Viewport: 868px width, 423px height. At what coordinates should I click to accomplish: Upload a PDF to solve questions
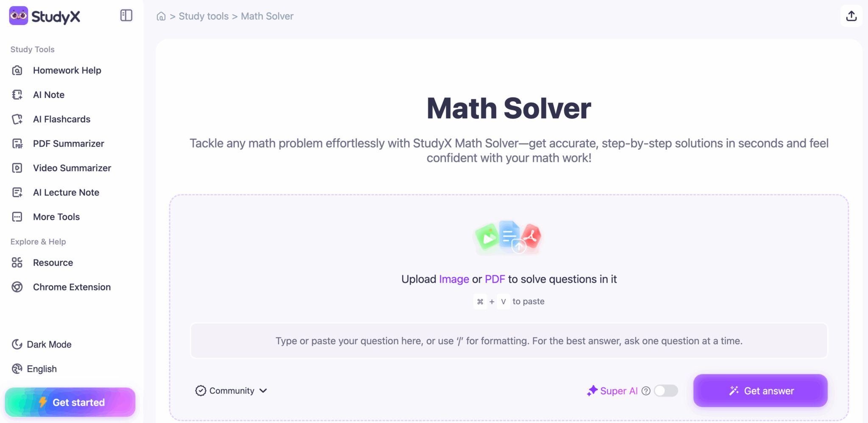(x=494, y=279)
